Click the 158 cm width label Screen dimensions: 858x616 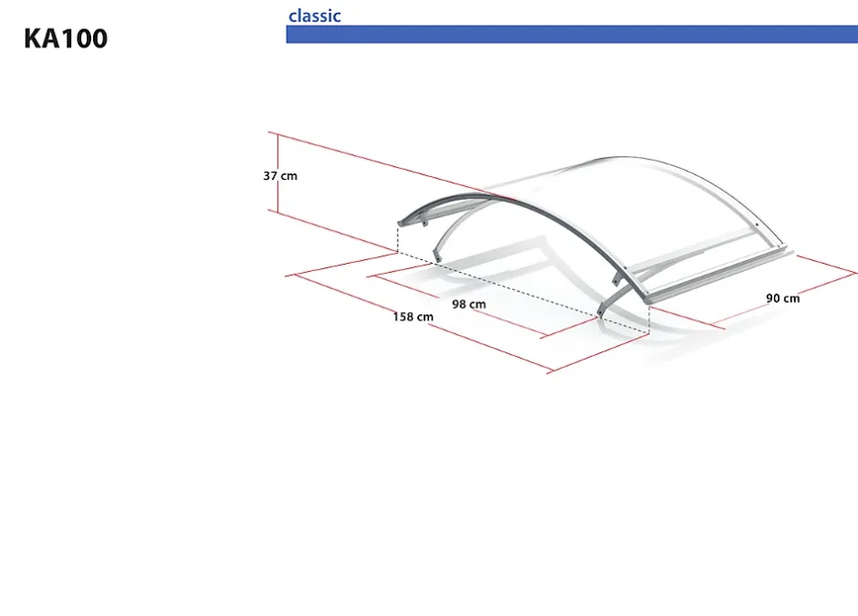pyautogui.click(x=413, y=317)
